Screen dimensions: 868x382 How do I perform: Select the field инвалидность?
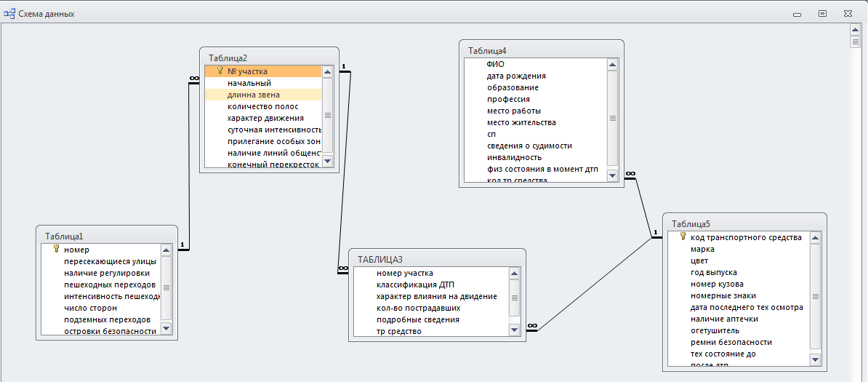(536, 157)
